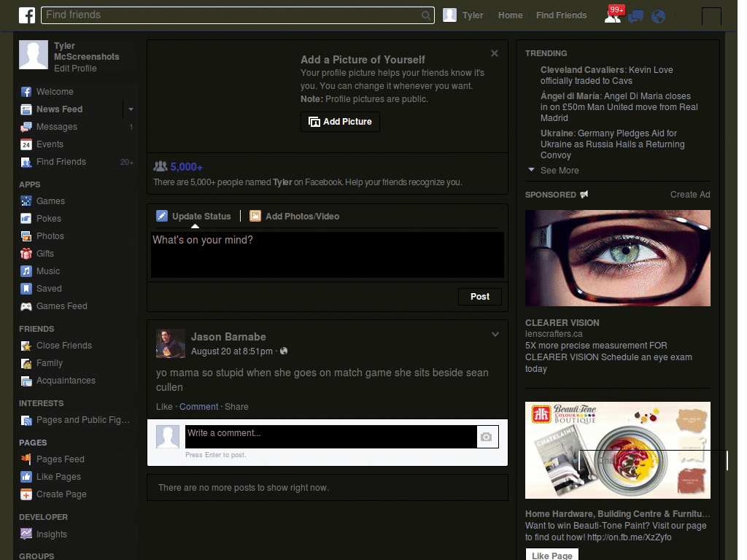Open the notifications globe icon
This screenshot has width=747, height=560.
point(658,16)
